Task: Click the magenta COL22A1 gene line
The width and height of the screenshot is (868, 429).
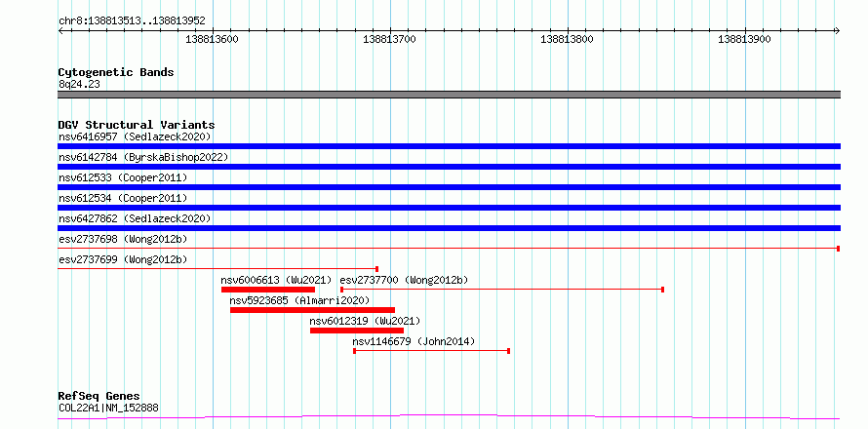Action: [449, 417]
